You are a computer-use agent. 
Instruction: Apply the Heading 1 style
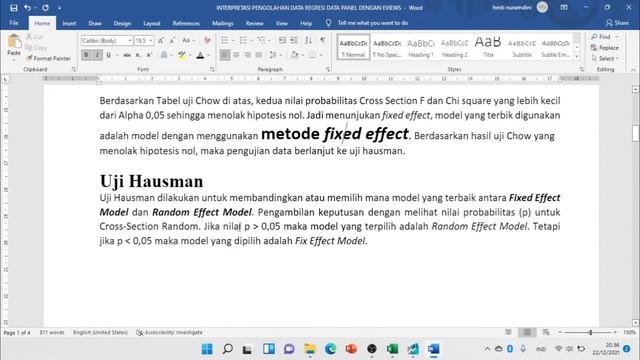click(421, 47)
